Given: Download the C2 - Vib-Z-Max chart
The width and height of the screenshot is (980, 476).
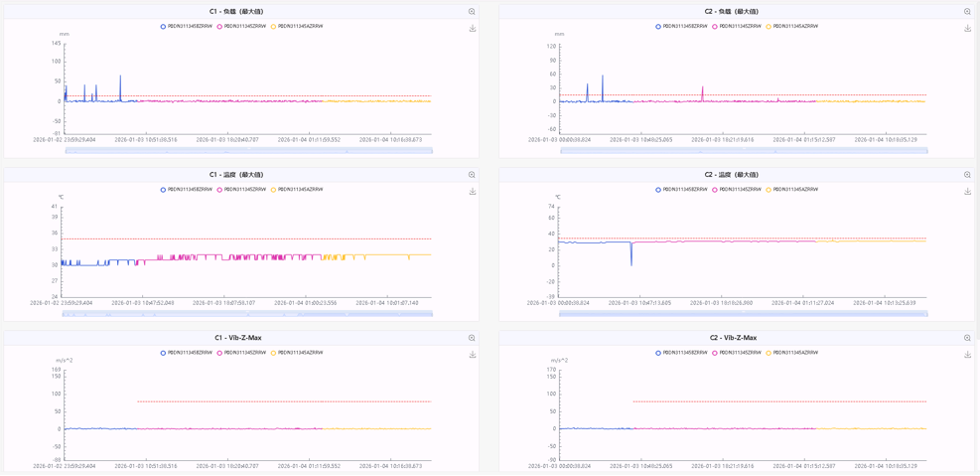Looking at the screenshot, I should point(968,355).
